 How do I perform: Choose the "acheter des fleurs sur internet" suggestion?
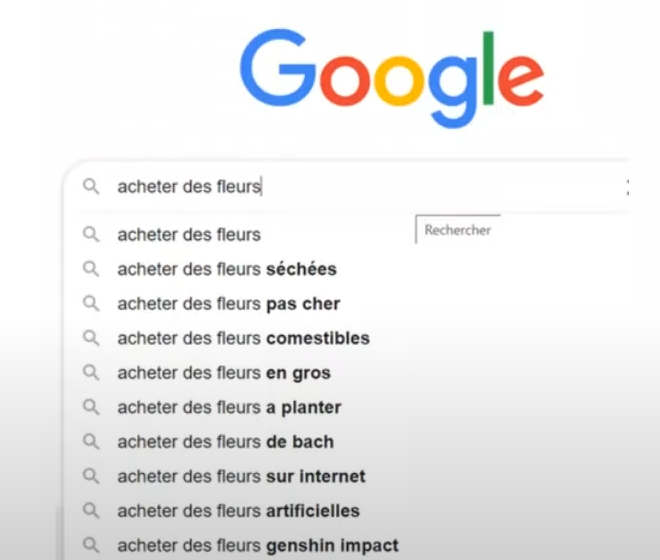pyautogui.click(x=241, y=476)
